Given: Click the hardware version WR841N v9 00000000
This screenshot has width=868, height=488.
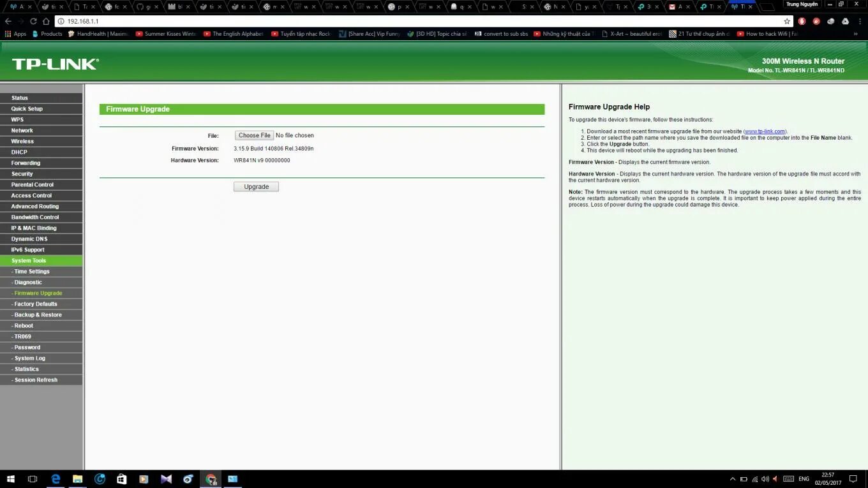Looking at the screenshot, I should coord(262,161).
